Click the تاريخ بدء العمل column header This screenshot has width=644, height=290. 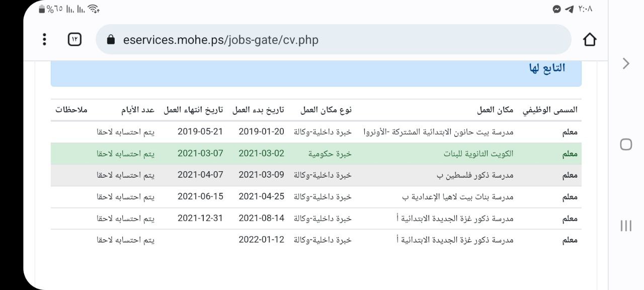tap(258, 110)
